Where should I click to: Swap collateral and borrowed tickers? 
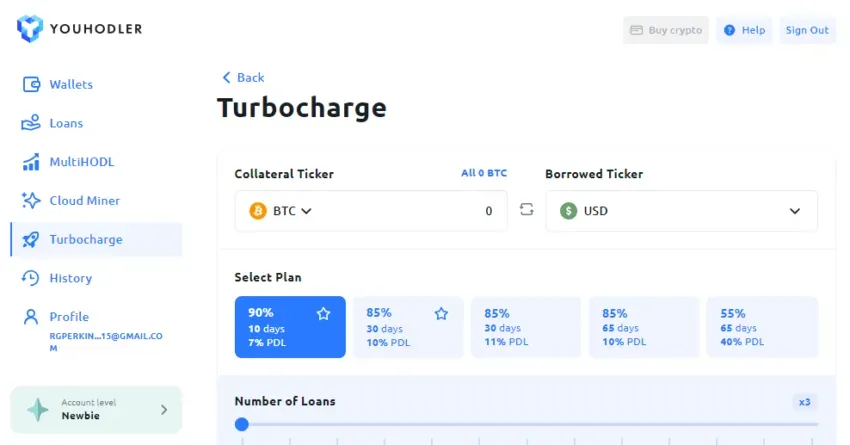[526, 210]
